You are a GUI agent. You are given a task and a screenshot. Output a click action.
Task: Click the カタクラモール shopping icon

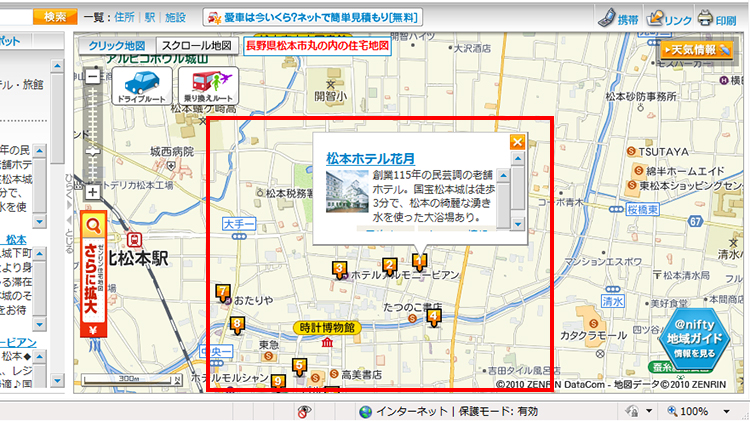pos(594,324)
